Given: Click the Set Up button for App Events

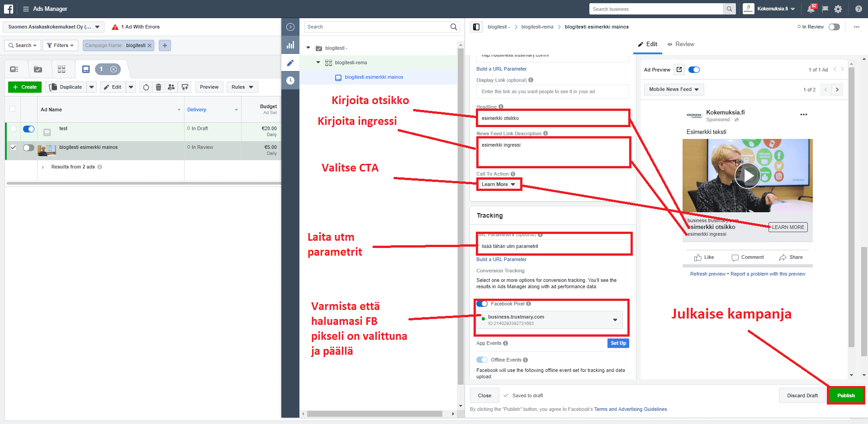Looking at the screenshot, I should (618, 343).
